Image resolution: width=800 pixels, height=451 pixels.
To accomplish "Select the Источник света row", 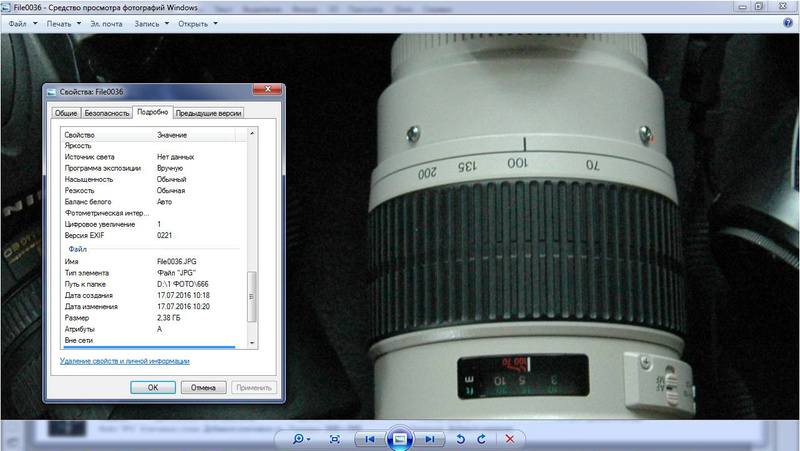I will click(x=154, y=157).
